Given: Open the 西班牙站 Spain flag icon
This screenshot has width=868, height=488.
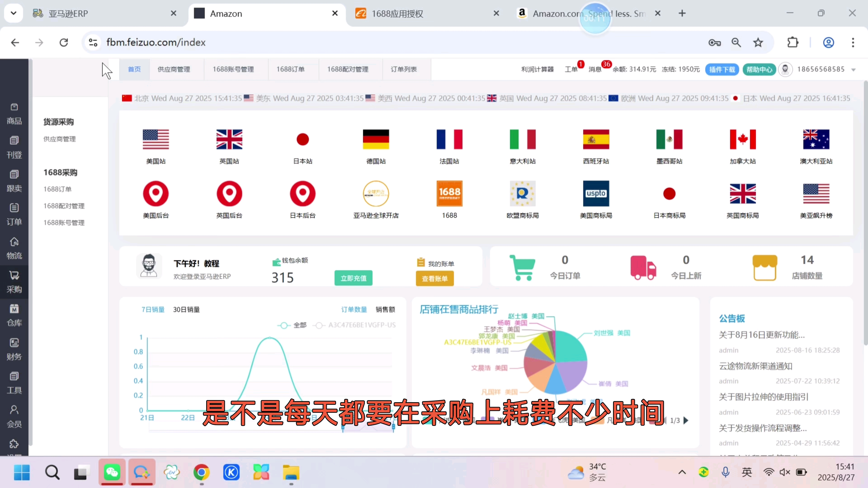Looking at the screenshot, I should (x=596, y=139).
